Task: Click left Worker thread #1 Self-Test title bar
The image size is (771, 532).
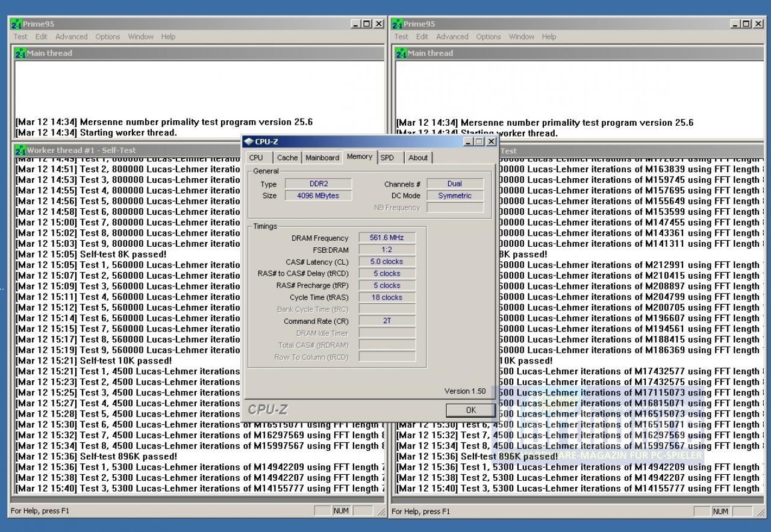Action: [x=128, y=150]
